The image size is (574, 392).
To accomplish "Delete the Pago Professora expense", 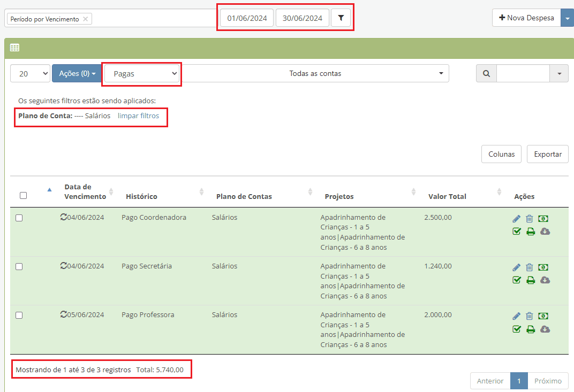I will pyautogui.click(x=530, y=316).
